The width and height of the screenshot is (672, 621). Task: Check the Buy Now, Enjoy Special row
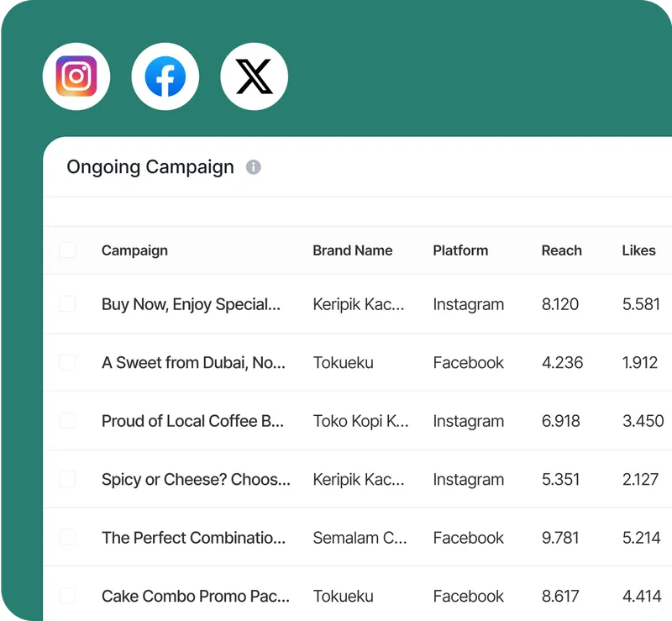coord(68,303)
